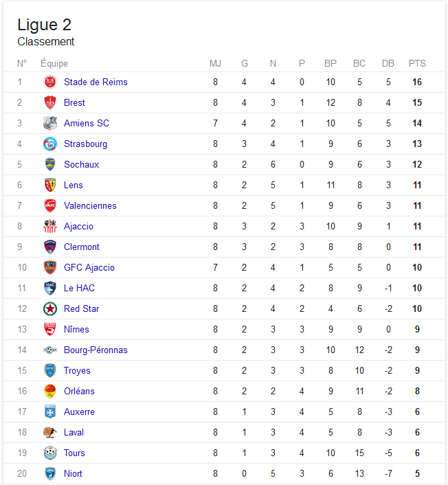Click the Équipe column header
The height and width of the screenshot is (485, 448).
click(x=54, y=63)
